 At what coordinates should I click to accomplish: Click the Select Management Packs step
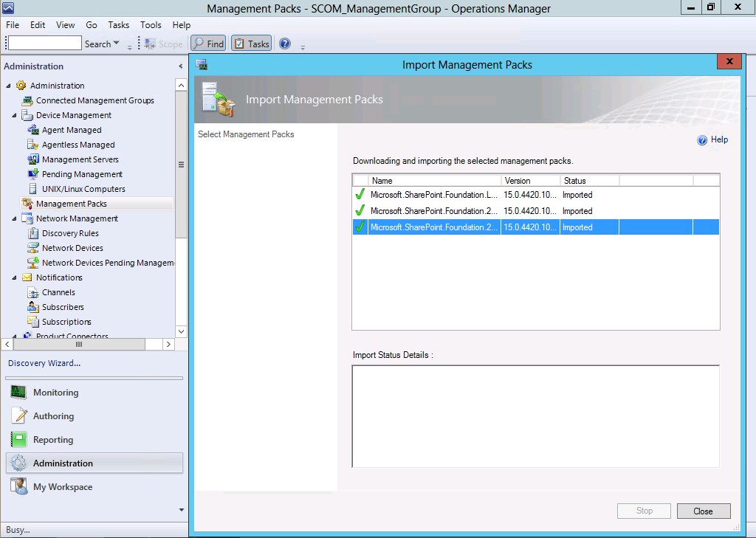click(246, 134)
